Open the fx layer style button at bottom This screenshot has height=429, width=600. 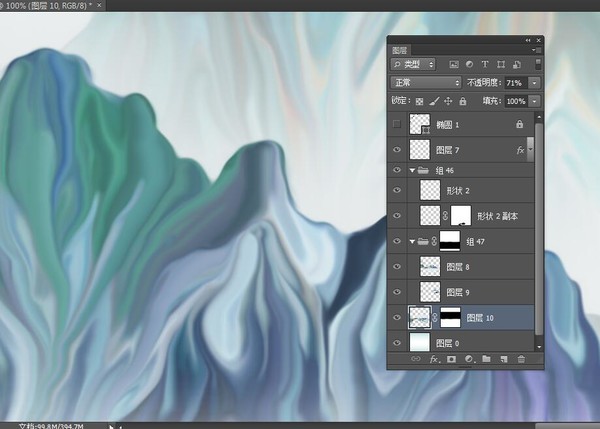434,359
